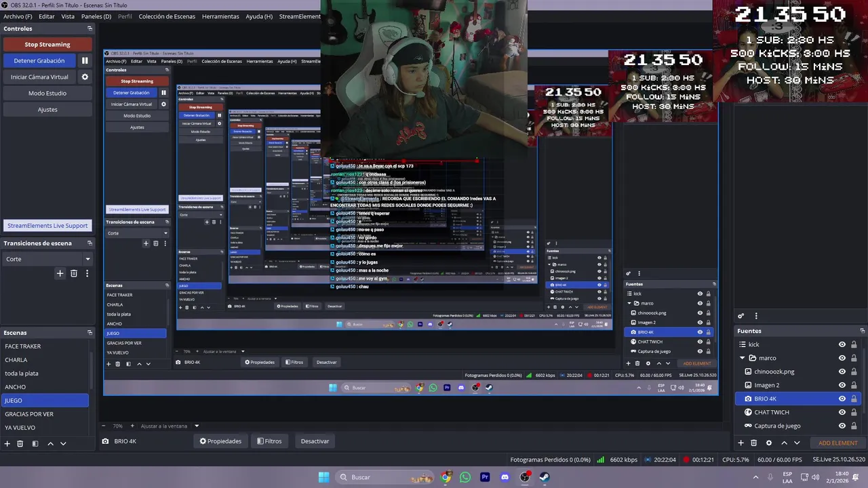
Task: Open the Corte transition dropdown
Action: (x=47, y=259)
